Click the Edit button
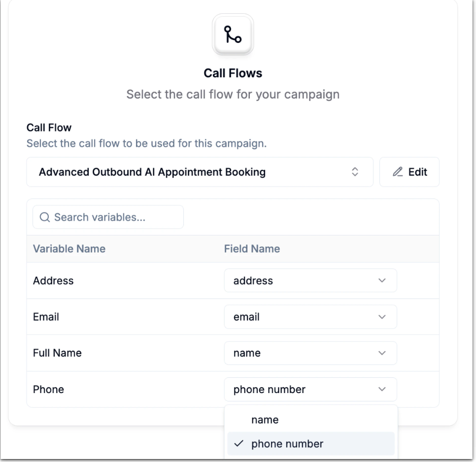The height and width of the screenshot is (462, 476). tap(409, 172)
